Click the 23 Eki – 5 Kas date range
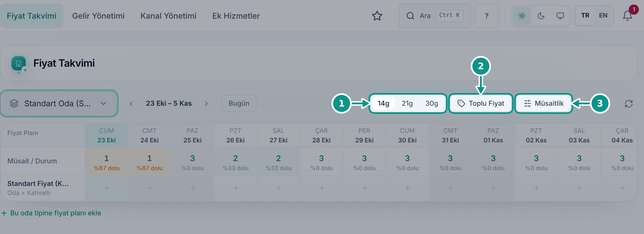This screenshot has height=234, width=644. pyautogui.click(x=169, y=103)
